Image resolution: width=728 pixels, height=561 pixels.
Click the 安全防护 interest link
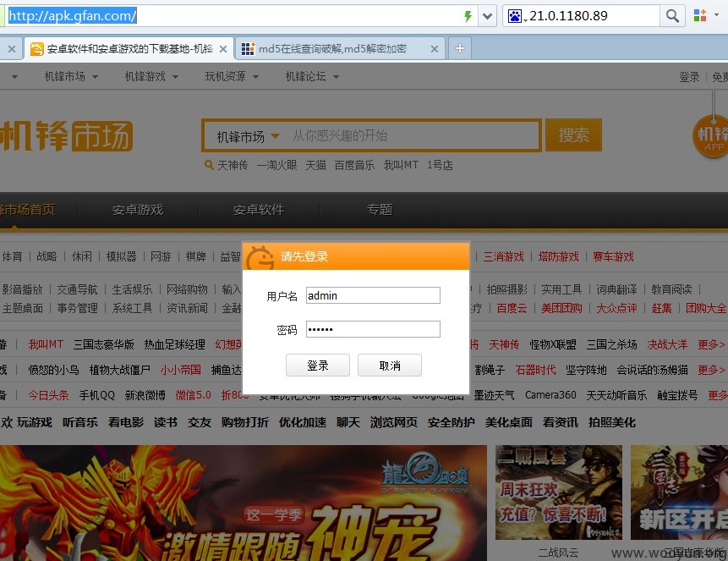click(x=452, y=422)
